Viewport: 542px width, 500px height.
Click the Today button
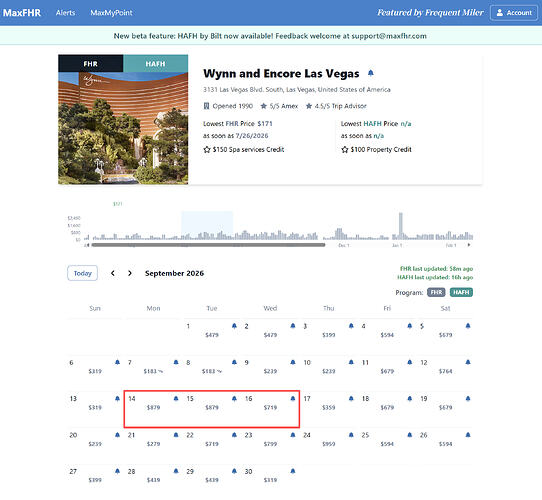(x=82, y=273)
